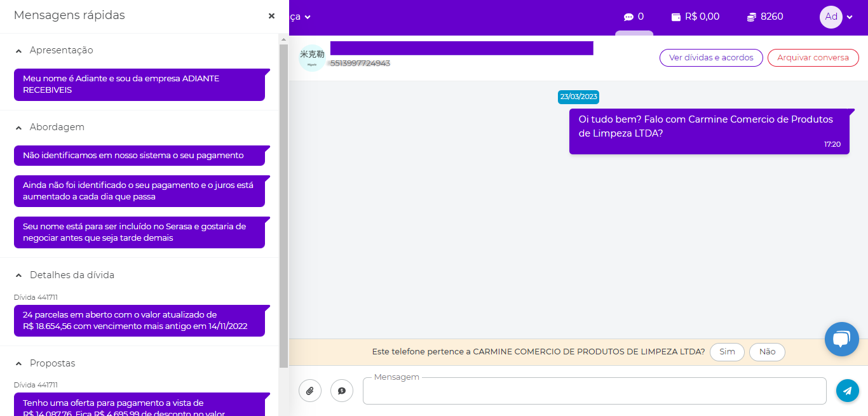Open quick messages icon beside attachment
The height and width of the screenshot is (416, 868).
pyautogui.click(x=342, y=391)
